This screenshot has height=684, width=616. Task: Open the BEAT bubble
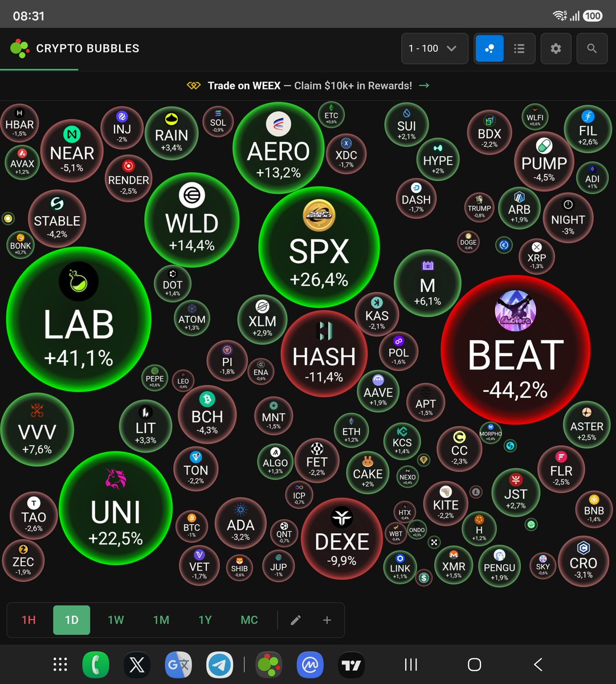pyautogui.click(x=515, y=351)
